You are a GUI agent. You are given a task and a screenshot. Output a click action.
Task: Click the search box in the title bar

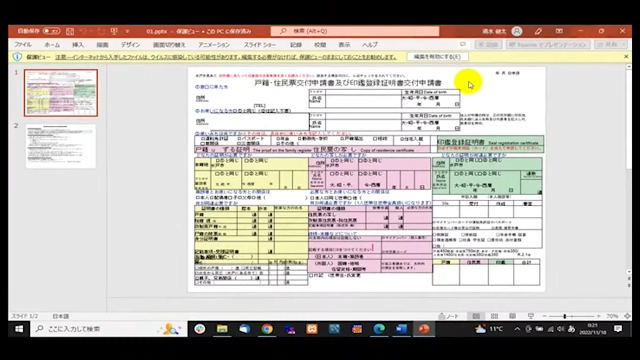tap(355, 31)
